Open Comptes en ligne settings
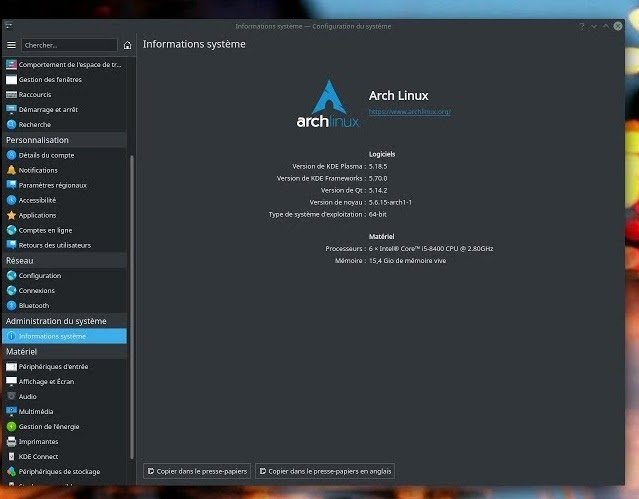 64,230
